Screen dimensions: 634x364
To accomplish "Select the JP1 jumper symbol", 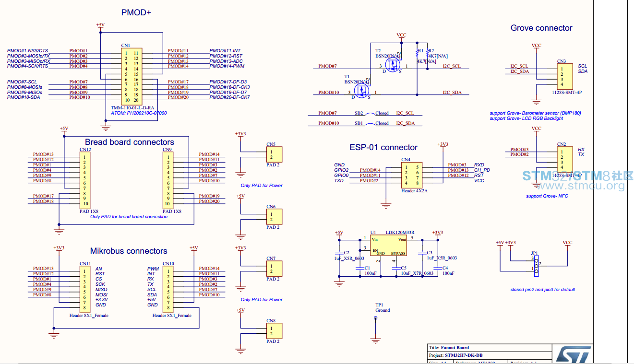I will (x=536, y=266).
